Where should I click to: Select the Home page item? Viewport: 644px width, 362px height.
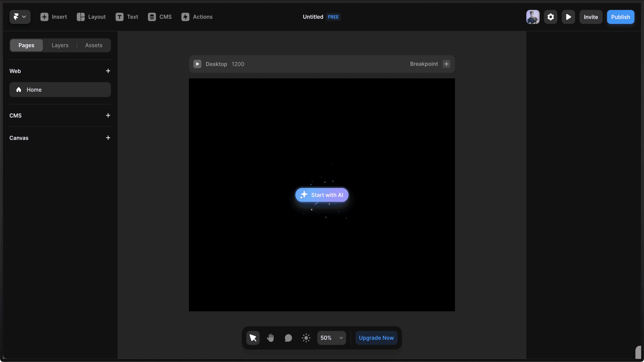pos(60,90)
